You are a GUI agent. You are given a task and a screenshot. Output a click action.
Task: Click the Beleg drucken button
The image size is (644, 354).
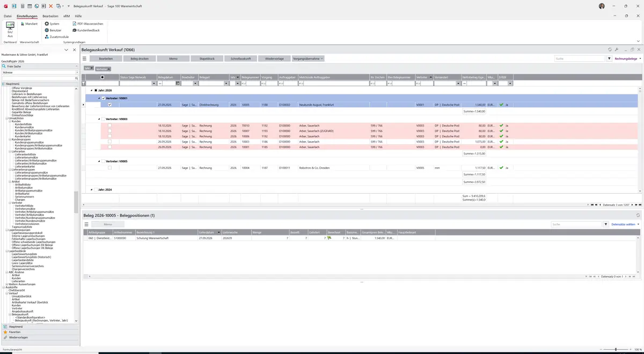pyautogui.click(x=140, y=58)
